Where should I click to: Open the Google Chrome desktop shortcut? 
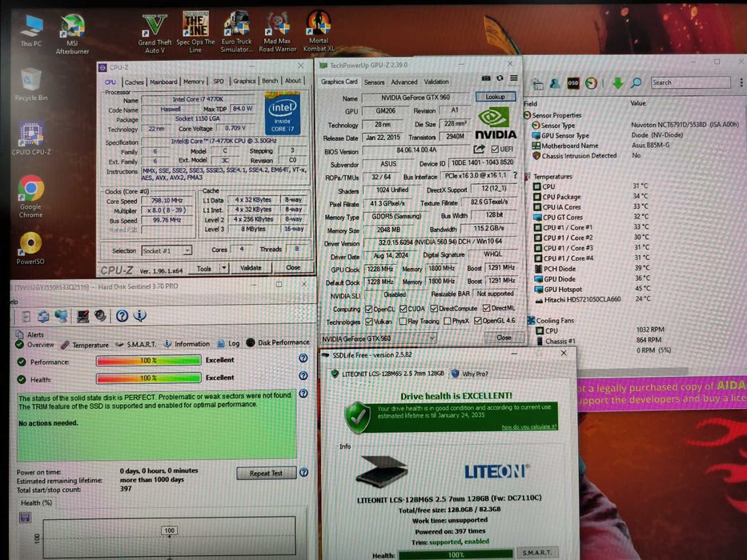pos(31,196)
